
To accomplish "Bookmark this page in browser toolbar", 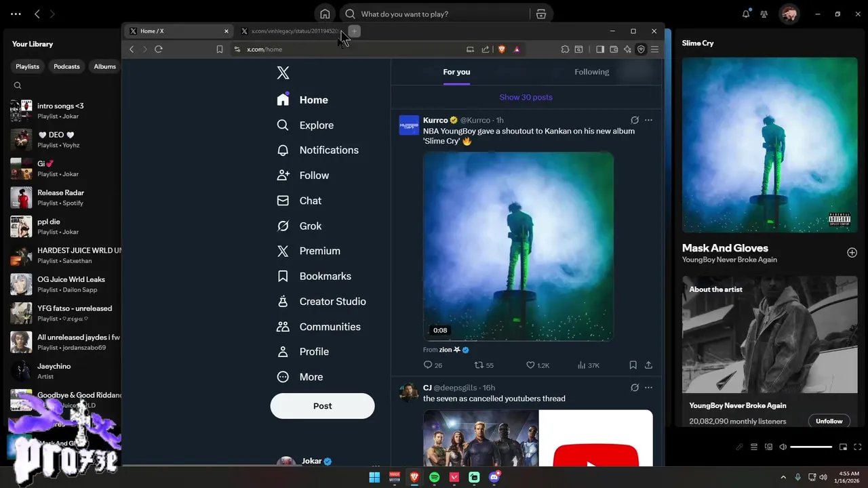I will 220,49.
